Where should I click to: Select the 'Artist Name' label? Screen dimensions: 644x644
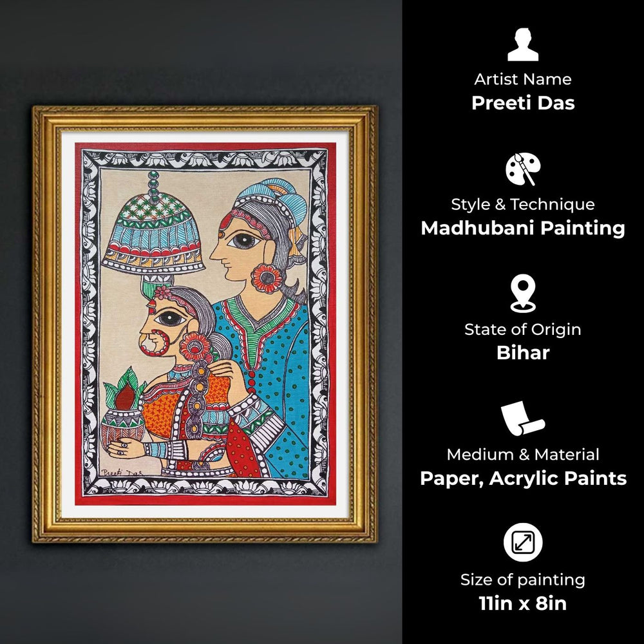click(523, 79)
